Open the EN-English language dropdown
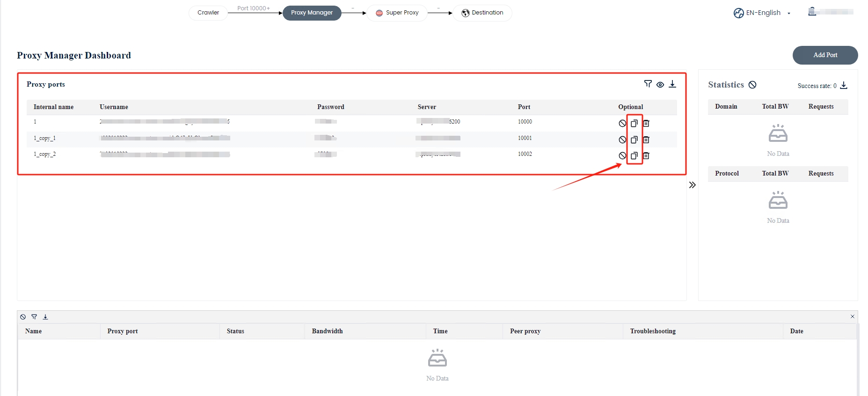This screenshot has width=868, height=396. click(762, 13)
